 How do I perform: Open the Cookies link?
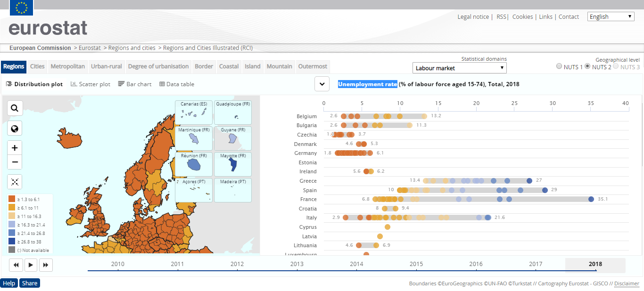523,16
